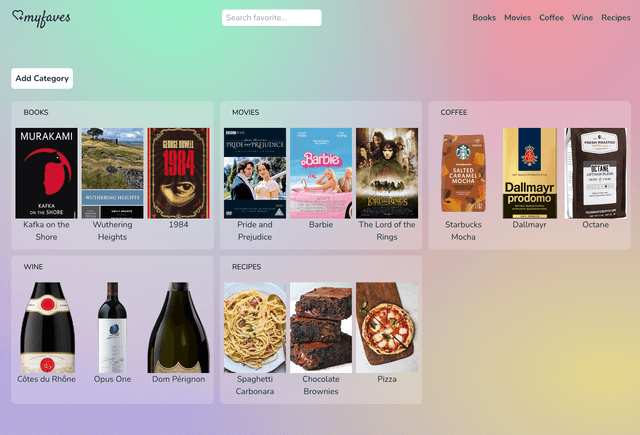Open the Books navigation link

point(484,18)
